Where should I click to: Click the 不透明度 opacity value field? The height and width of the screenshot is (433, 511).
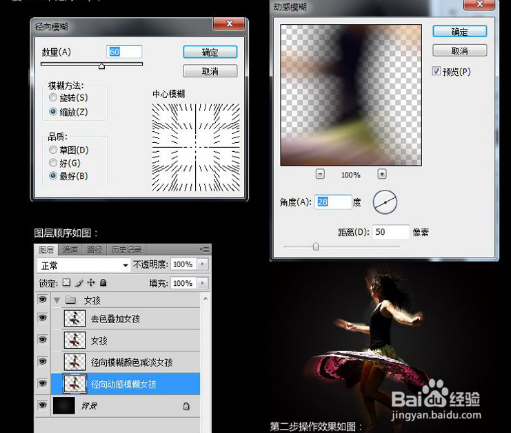click(183, 265)
